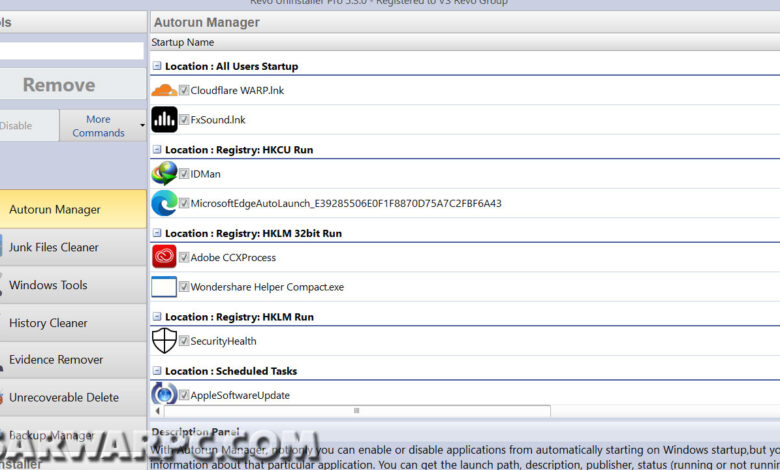Uncheck the FxSound.lnk checkbox
The height and width of the screenshot is (470, 780).
[184, 119]
